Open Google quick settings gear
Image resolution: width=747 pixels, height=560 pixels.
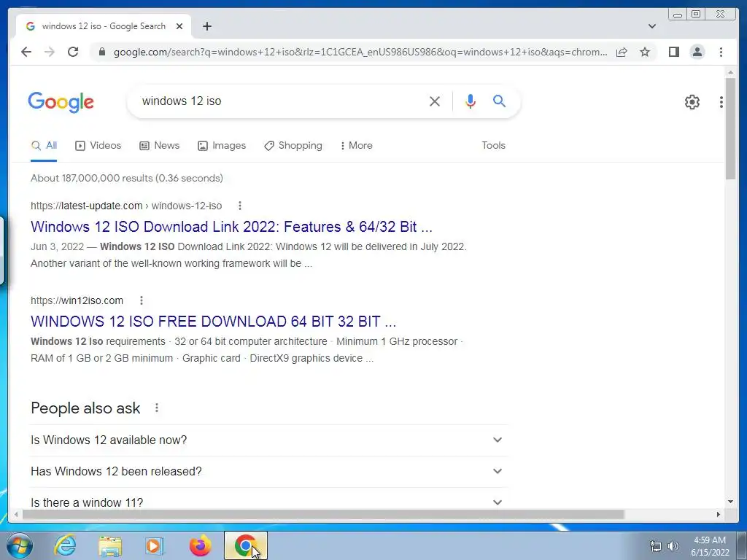(692, 101)
